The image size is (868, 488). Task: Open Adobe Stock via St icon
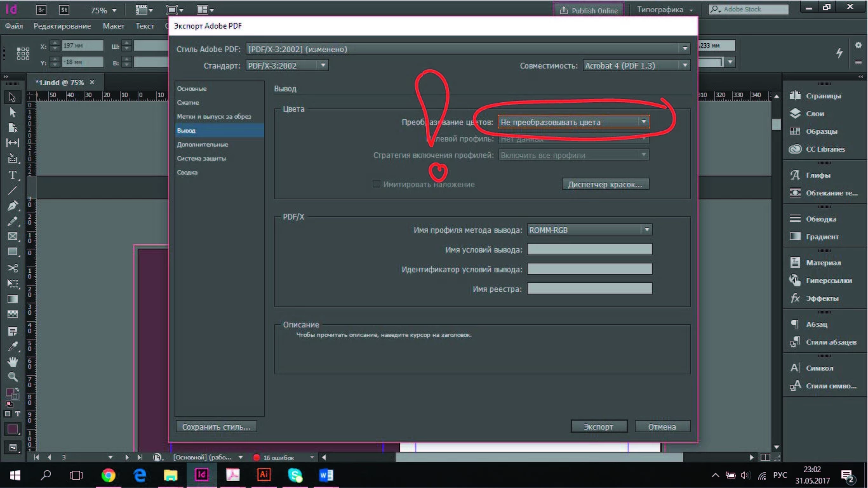(x=64, y=10)
